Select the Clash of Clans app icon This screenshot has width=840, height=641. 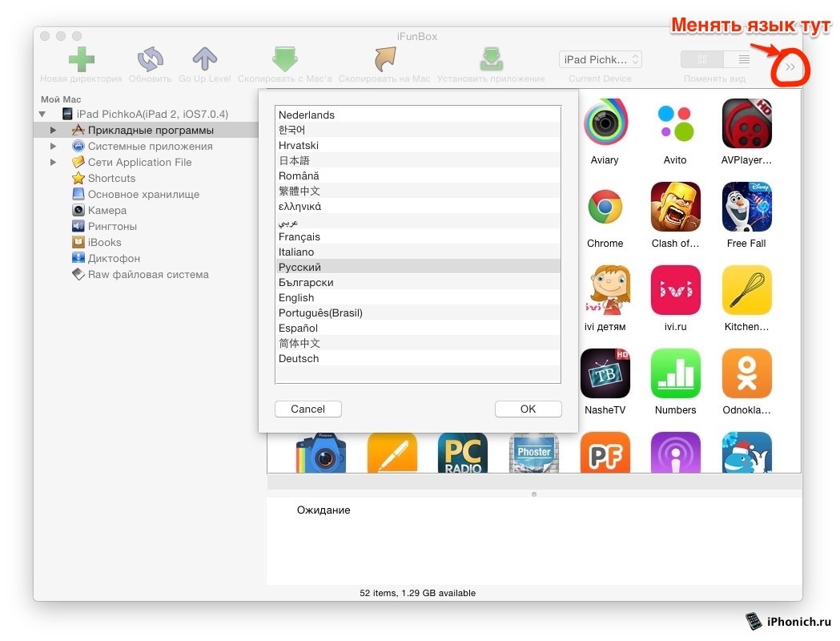675,207
